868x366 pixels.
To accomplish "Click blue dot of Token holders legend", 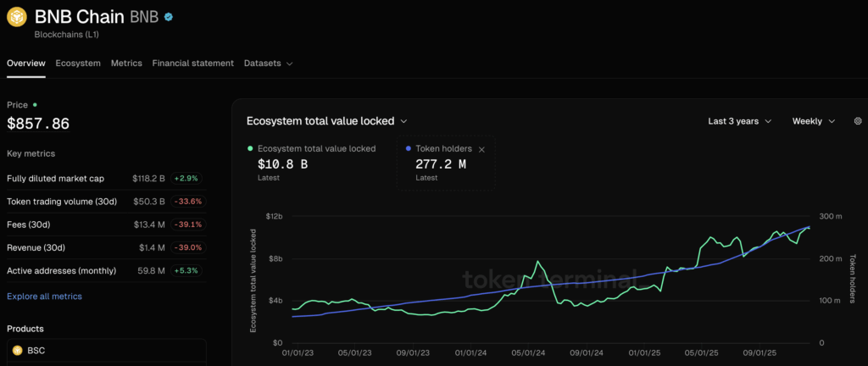I will tap(408, 149).
